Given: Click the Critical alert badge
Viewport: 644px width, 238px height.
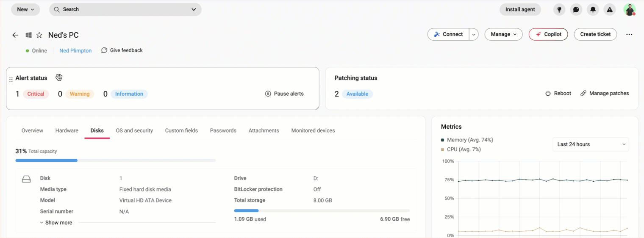Looking at the screenshot, I should pyautogui.click(x=36, y=94).
